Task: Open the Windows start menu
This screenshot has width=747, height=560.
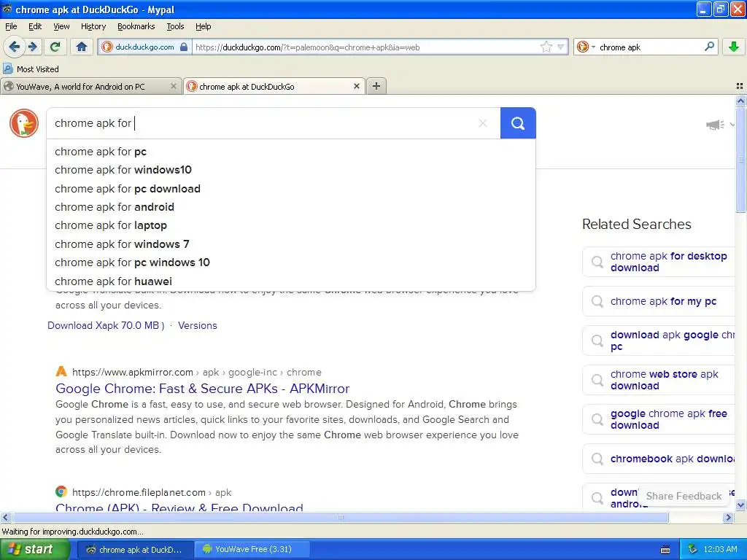Action: (34, 550)
